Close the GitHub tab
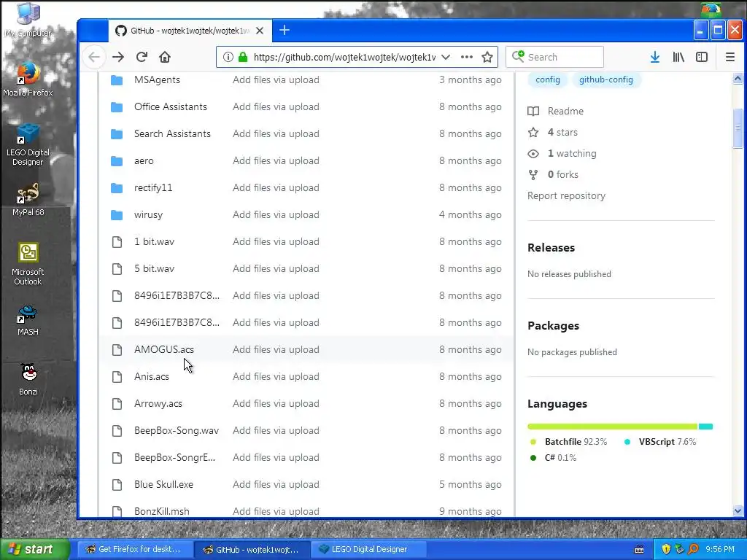Image resolution: width=747 pixels, height=560 pixels. click(x=260, y=31)
